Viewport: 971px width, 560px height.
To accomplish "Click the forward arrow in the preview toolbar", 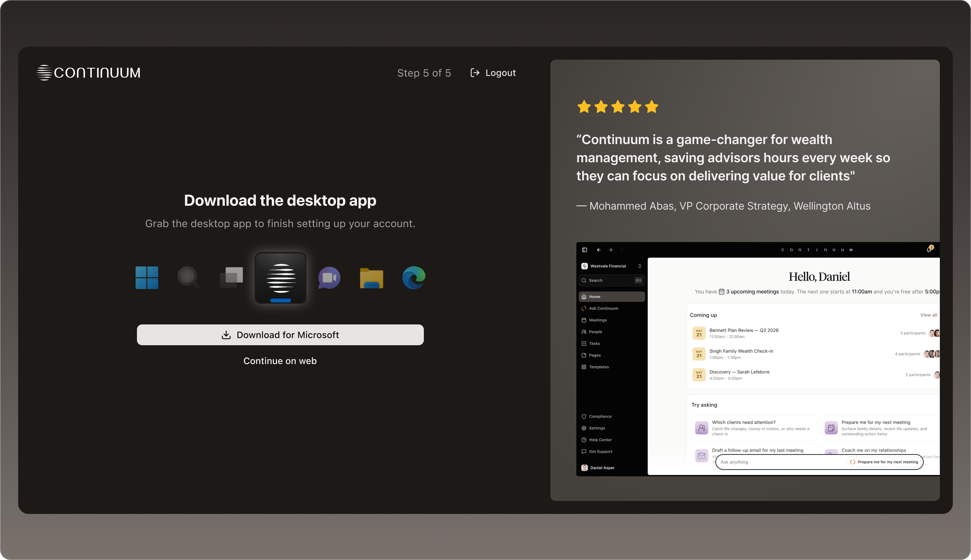I will (610, 250).
